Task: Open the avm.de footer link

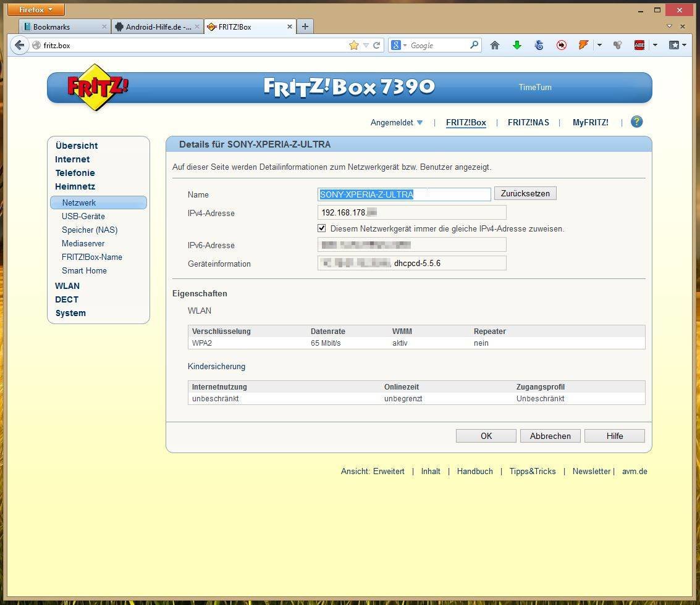Action: tap(635, 471)
